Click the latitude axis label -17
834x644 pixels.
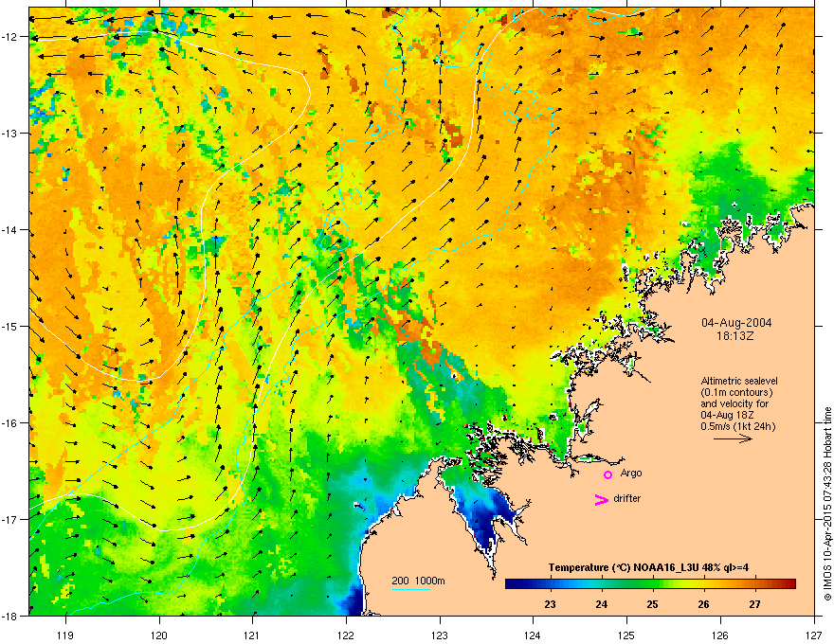point(9,519)
